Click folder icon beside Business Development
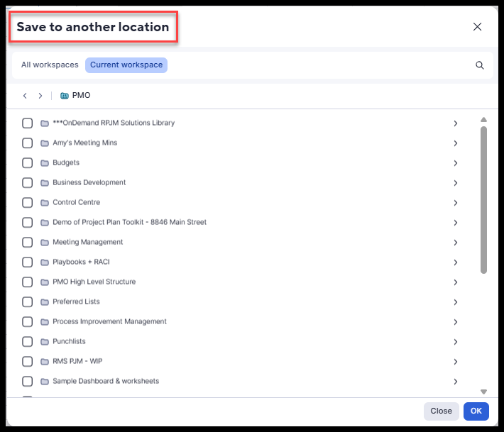Image resolution: width=504 pixels, height=432 pixels. coord(45,183)
